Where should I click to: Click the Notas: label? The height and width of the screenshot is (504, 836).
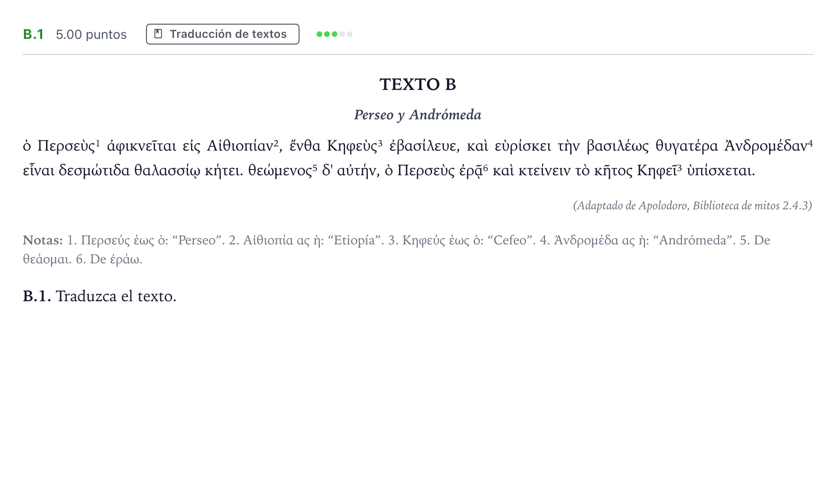tap(43, 240)
